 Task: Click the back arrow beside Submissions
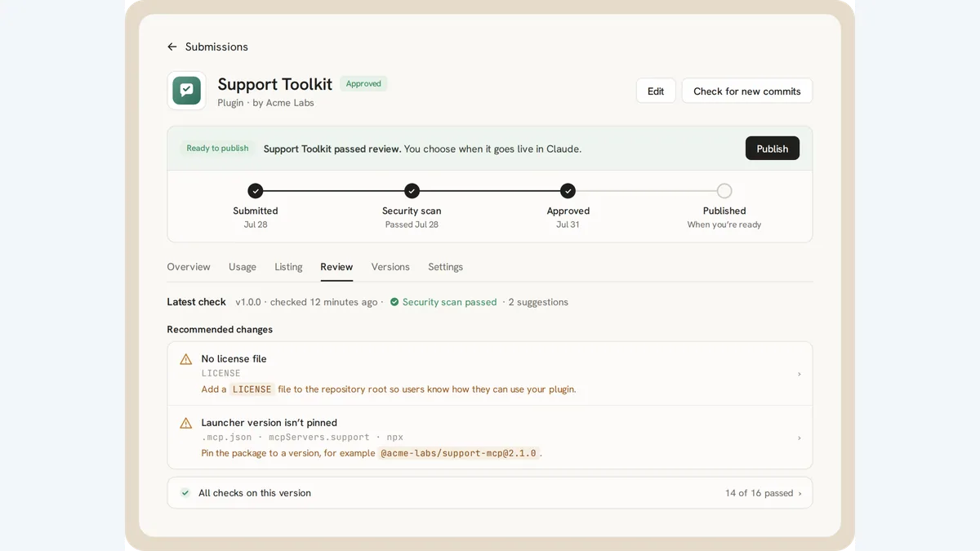(x=172, y=47)
